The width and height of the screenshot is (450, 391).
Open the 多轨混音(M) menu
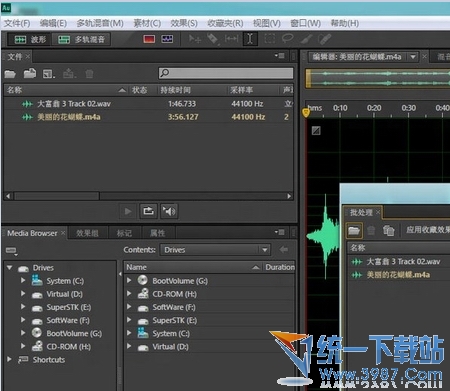(100, 23)
